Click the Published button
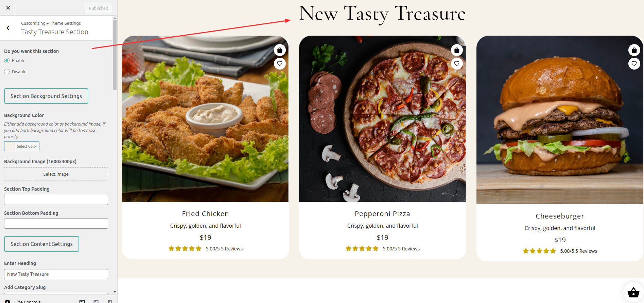This screenshot has height=303, width=644. pos(99,8)
